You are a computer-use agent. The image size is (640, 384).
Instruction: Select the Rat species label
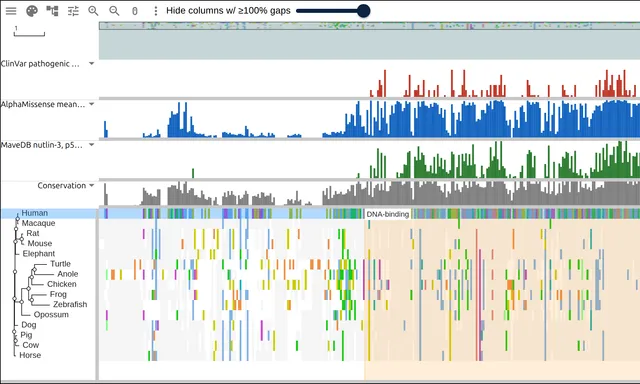(33, 233)
